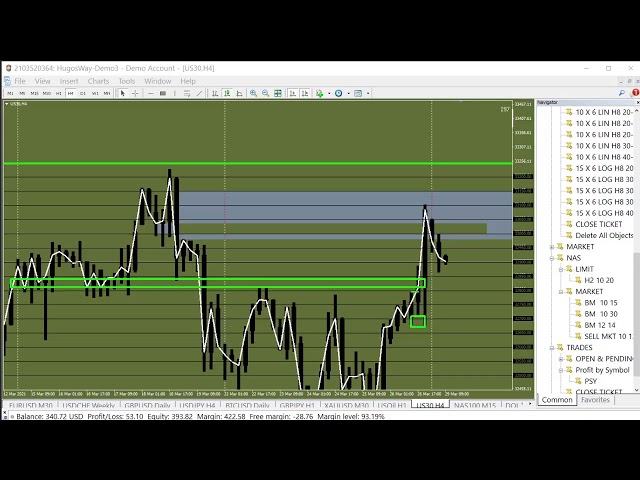
Task: Click the small green rectangle on chart
Action: 417,321
